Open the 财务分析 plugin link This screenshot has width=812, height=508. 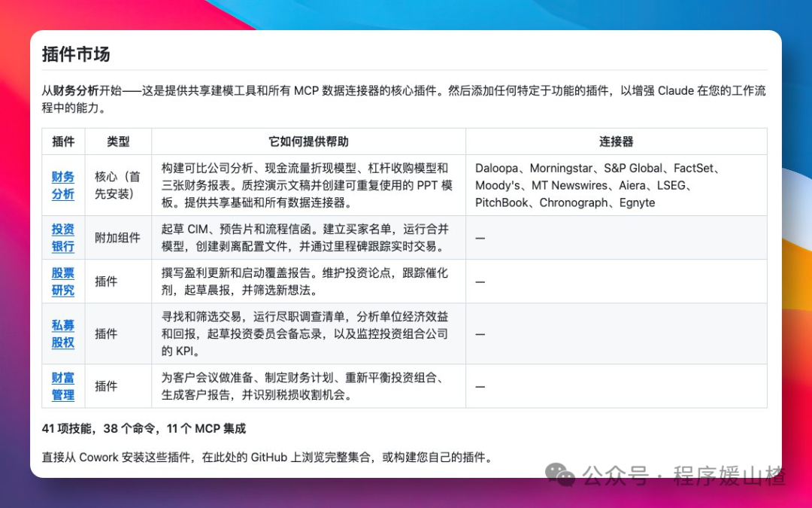pyautogui.click(x=62, y=185)
